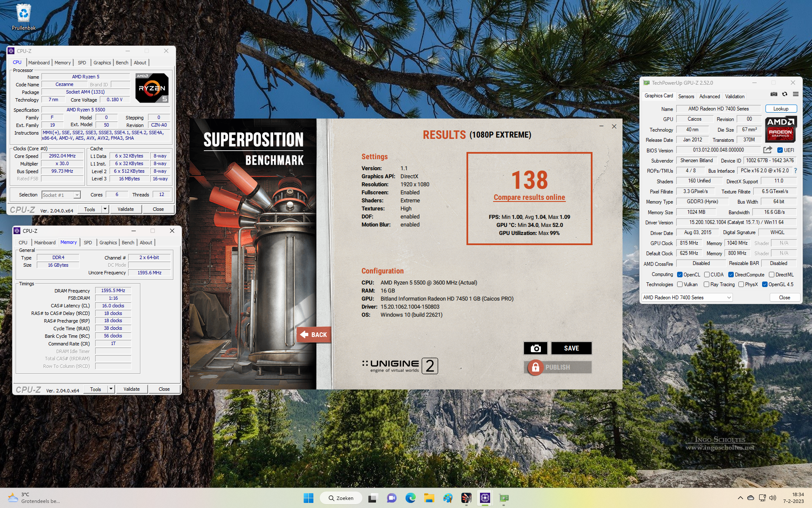Switch to GPU-Z in the taskbar
Image resolution: width=812 pixels, height=508 pixels.
click(504, 498)
